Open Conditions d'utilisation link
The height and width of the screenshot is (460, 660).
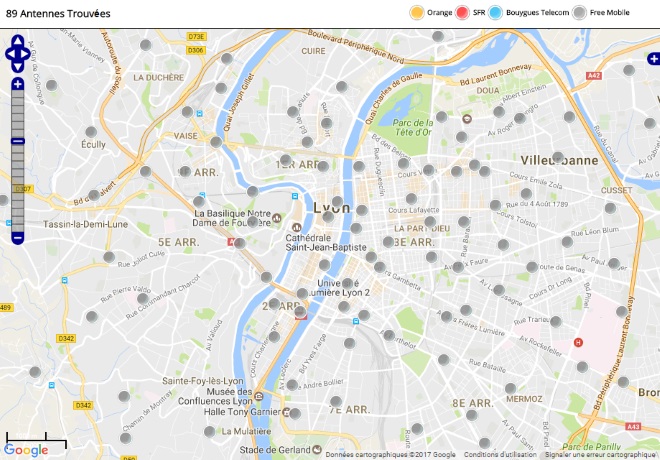(x=500, y=455)
